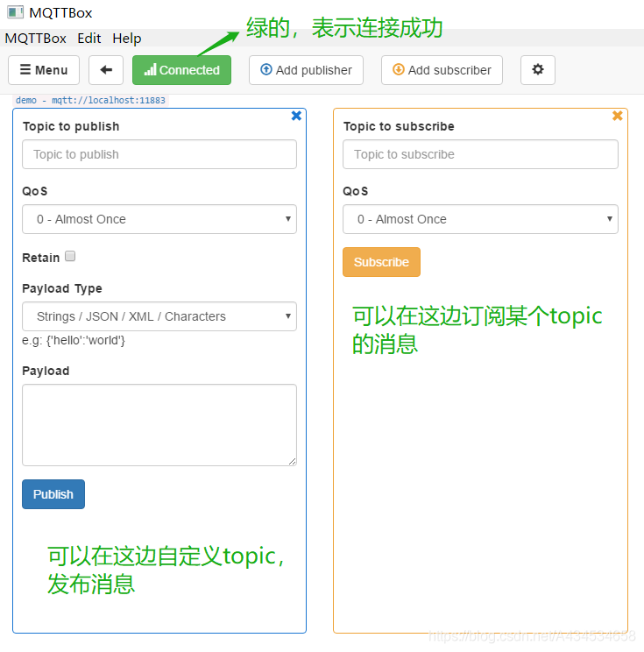Image resolution: width=644 pixels, height=652 pixels.
Task: Click Add publisher button
Action: click(306, 70)
